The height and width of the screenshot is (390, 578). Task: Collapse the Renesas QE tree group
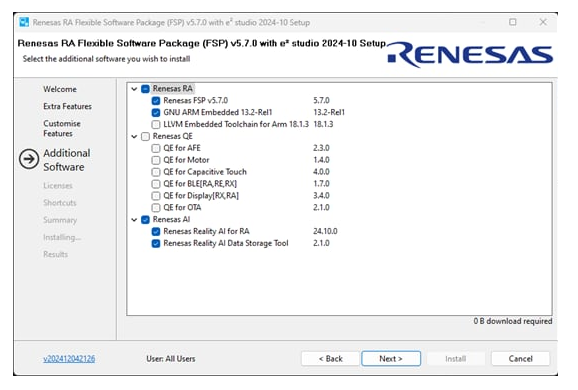click(134, 136)
